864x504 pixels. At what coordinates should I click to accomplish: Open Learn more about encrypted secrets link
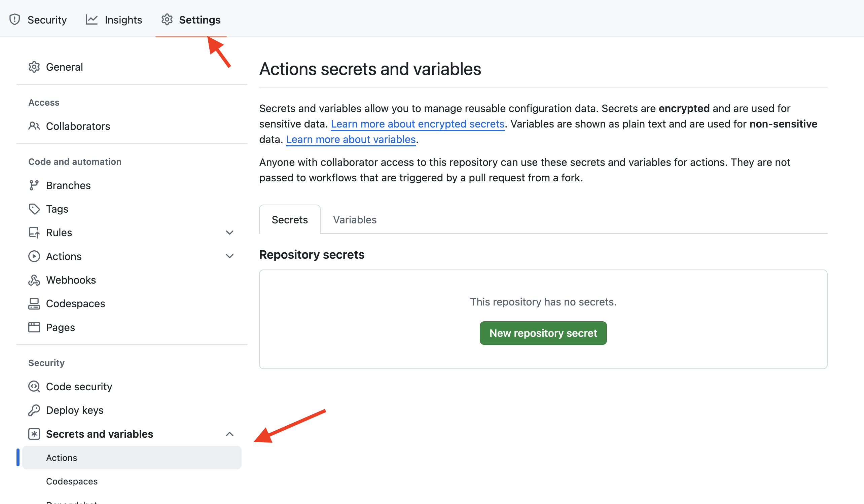point(417,124)
